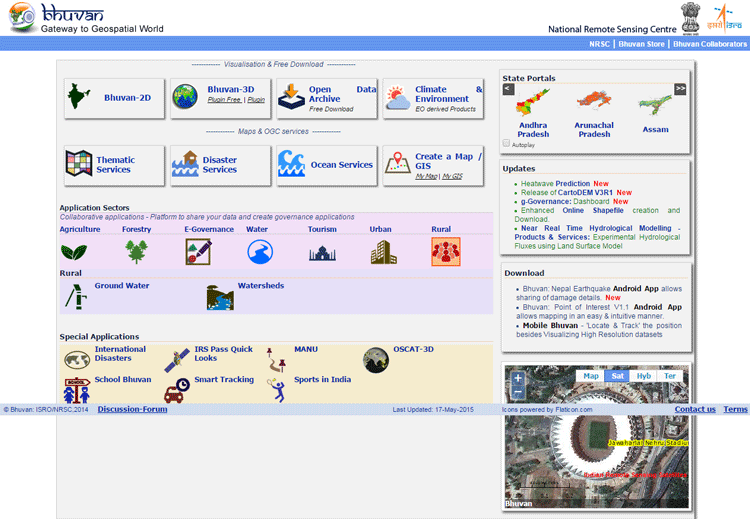This screenshot has height=519, width=750.
Task: Select the Agriculture leaf icon
Action: click(x=74, y=252)
